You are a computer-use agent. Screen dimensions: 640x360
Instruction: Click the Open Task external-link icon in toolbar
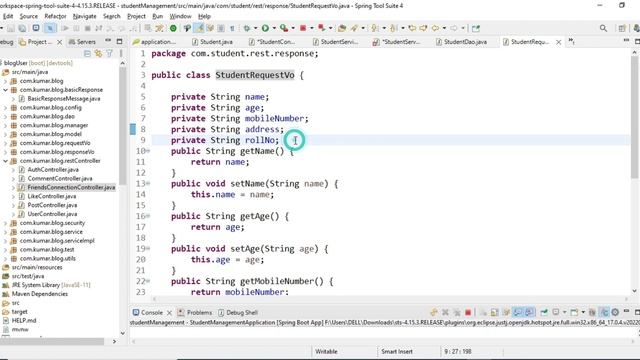click(x=476, y=28)
